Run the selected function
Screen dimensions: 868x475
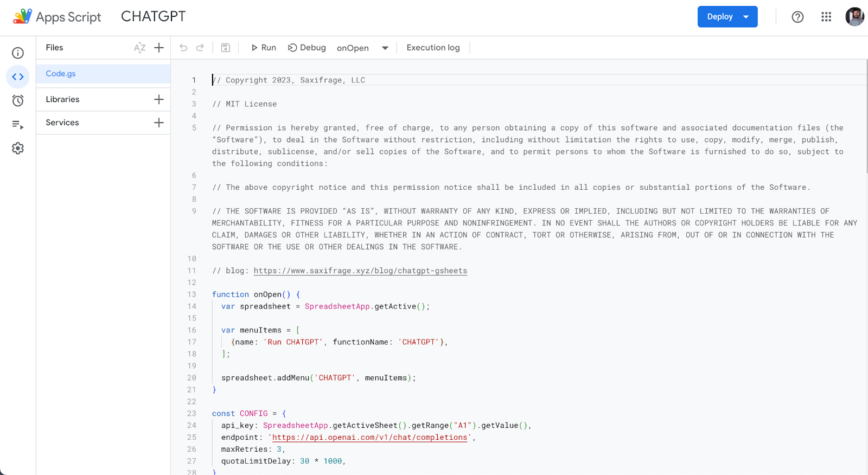264,48
